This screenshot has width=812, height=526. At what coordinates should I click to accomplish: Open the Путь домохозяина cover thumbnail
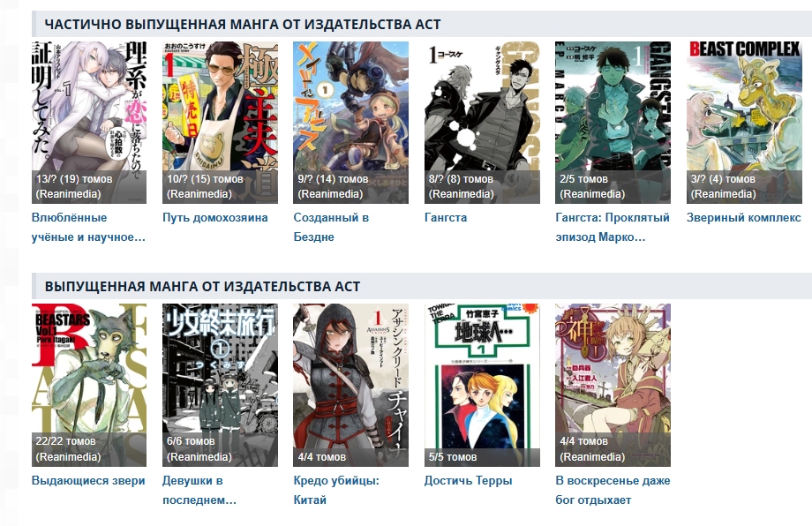tap(220, 123)
